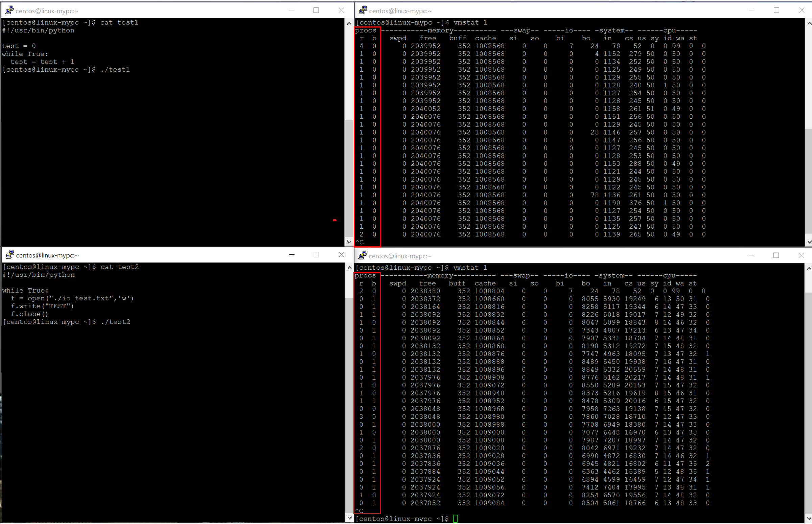This screenshot has width=812, height=524.
Task: Click scroll-down arrow of the lower vmstat window
Action: coord(809,519)
